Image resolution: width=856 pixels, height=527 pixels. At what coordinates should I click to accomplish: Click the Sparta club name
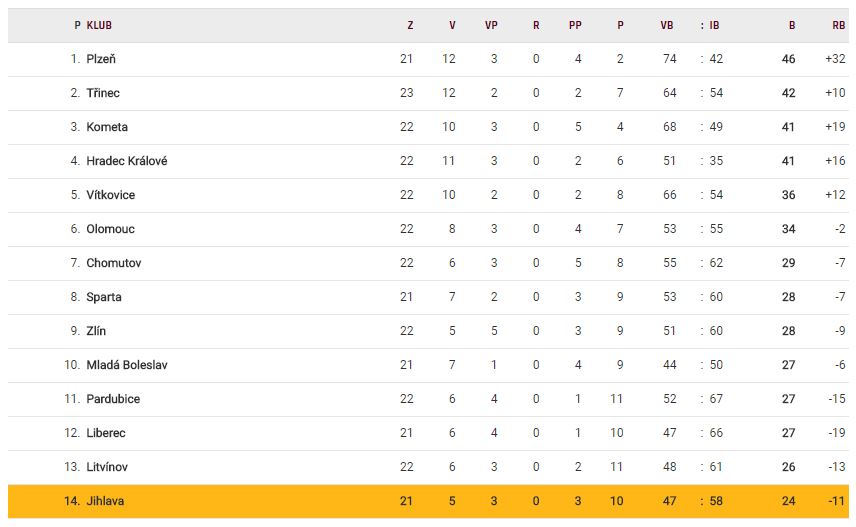104,297
